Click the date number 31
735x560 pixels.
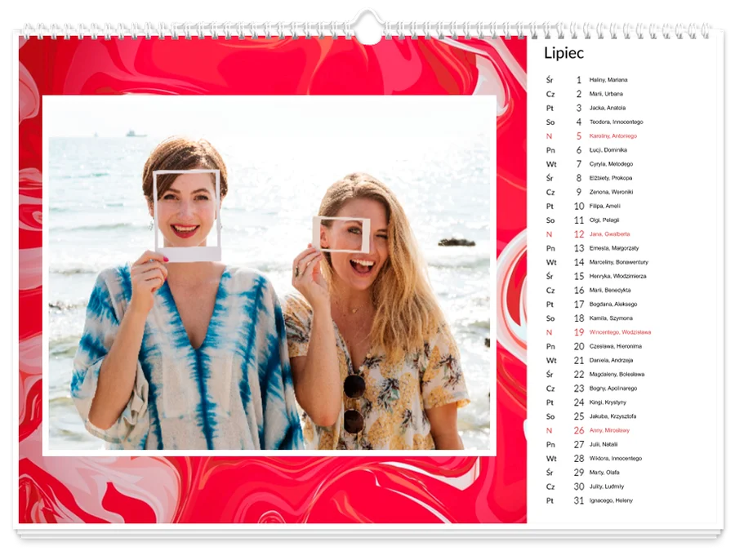[x=579, y=500]
